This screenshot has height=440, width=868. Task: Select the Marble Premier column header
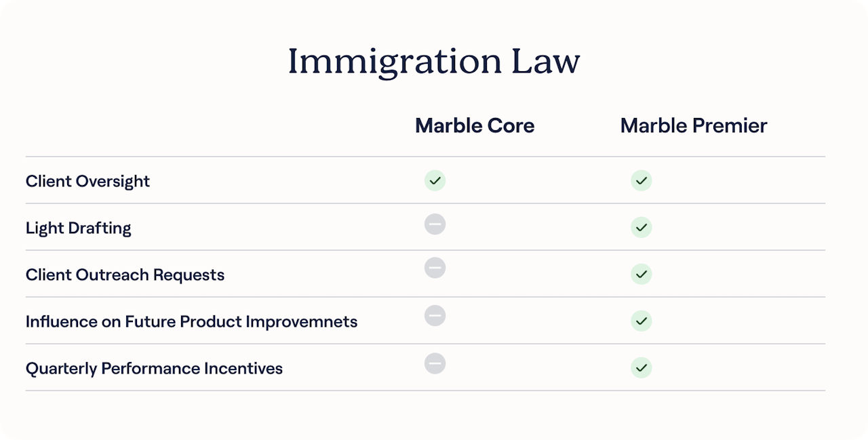(x=693, y=126)
